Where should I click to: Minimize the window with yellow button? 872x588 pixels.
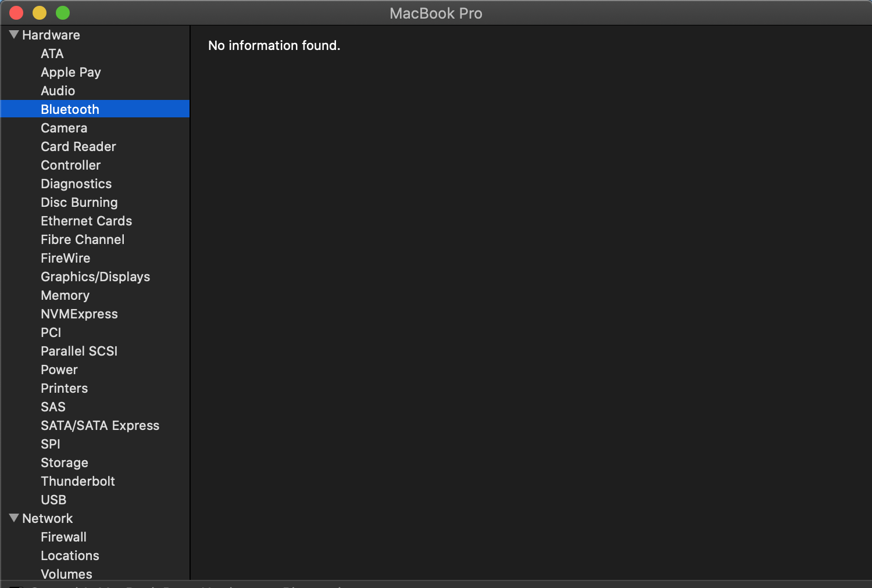[40, 13]
